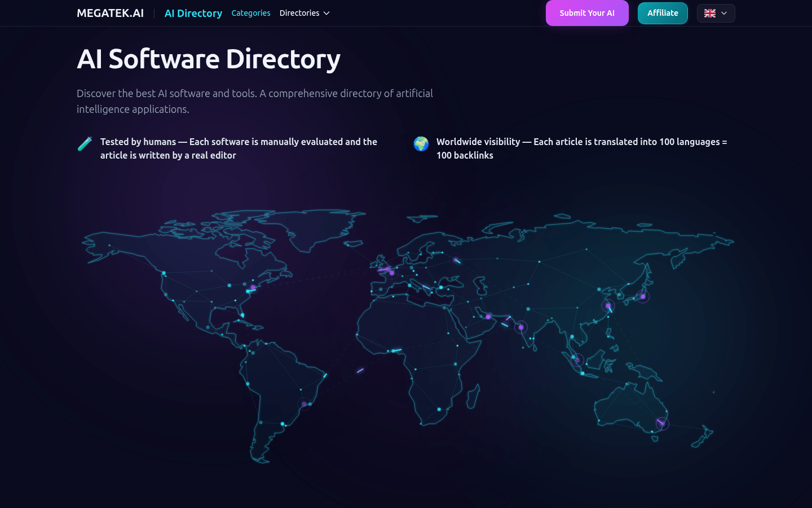The width and height of the screenshot is (812, 508).
Task: Click the highlighted marker over Indonesia
Action: [x=577, y=359]
